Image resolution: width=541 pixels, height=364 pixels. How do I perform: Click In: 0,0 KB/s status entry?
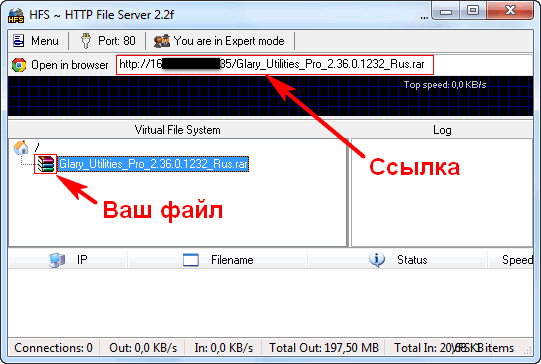pos(224,347)
